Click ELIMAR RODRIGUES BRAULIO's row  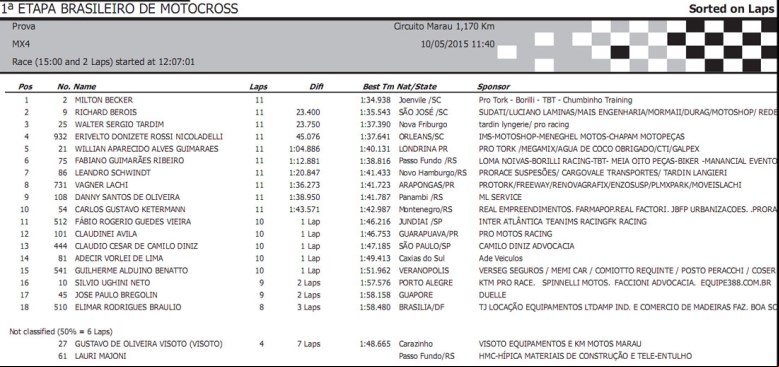[390, 307]
